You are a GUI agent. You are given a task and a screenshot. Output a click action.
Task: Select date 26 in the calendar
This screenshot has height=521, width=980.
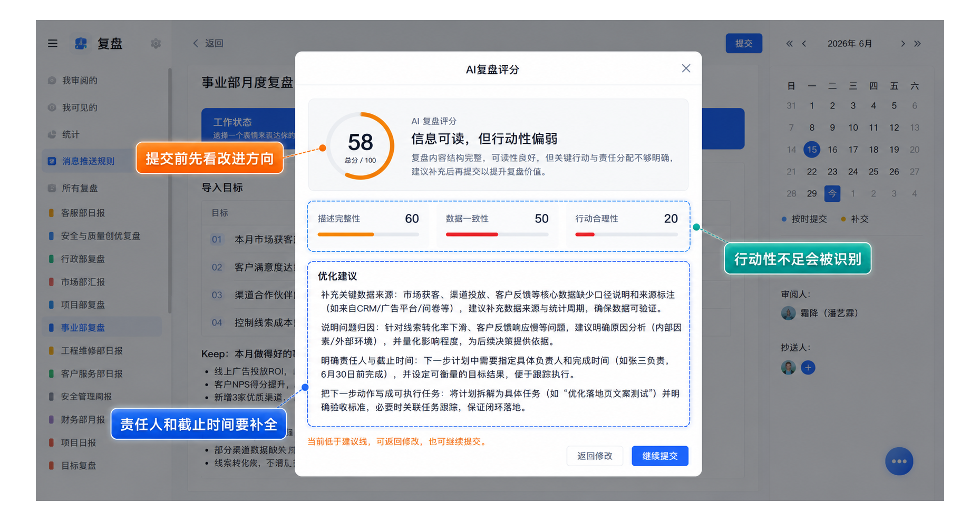894,172
